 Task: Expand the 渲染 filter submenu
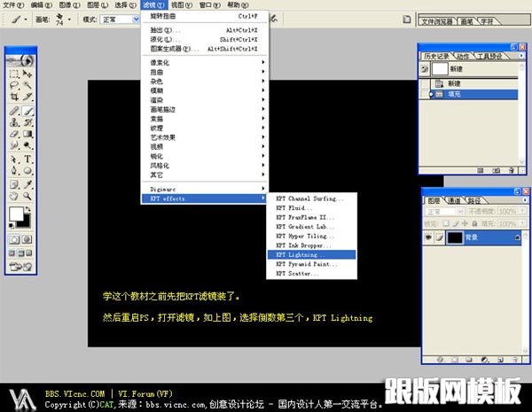[205, 100]
